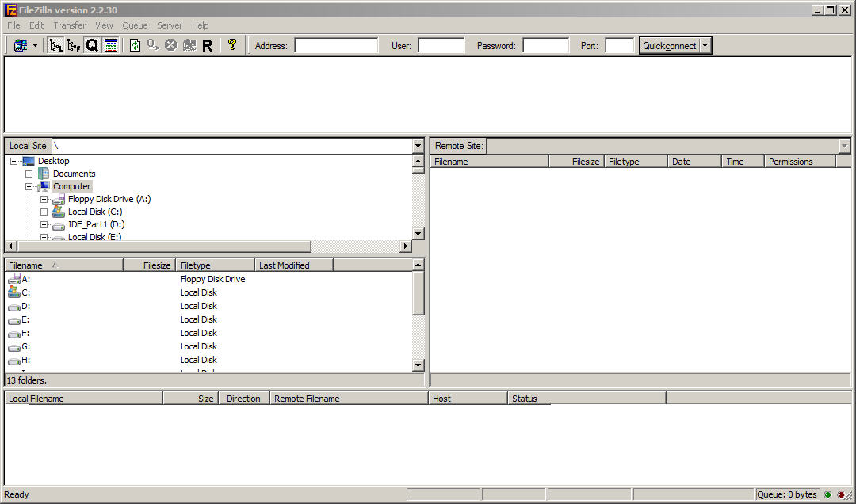856x504 pixels.
Task: Select the H: drive icon in the file list
Action: [x=14, y=361]
